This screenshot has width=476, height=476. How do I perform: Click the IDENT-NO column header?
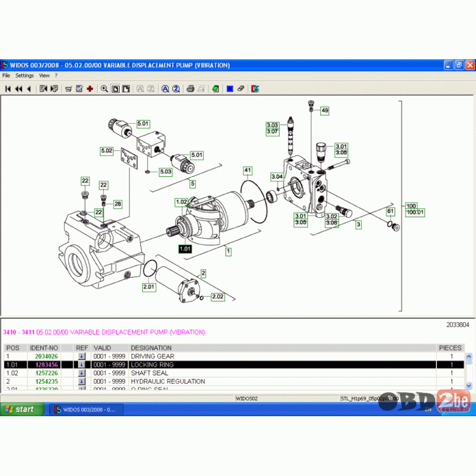[44, 348]
